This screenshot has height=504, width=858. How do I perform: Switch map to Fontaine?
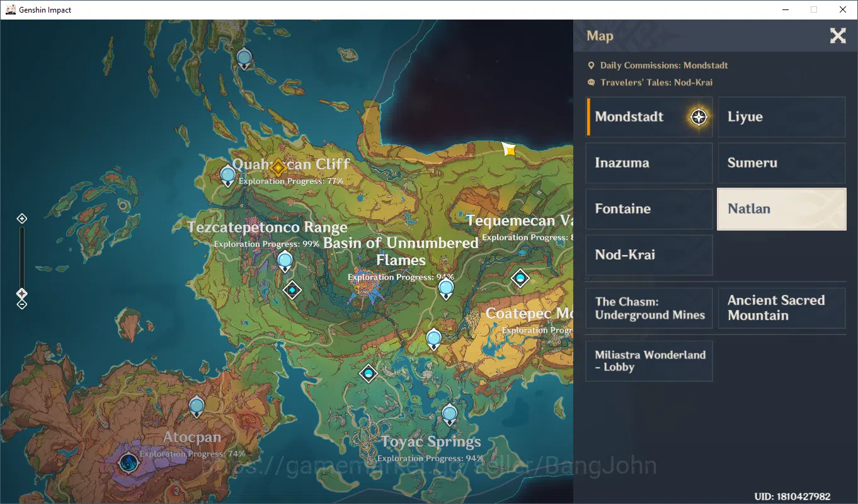coord(649,209)
